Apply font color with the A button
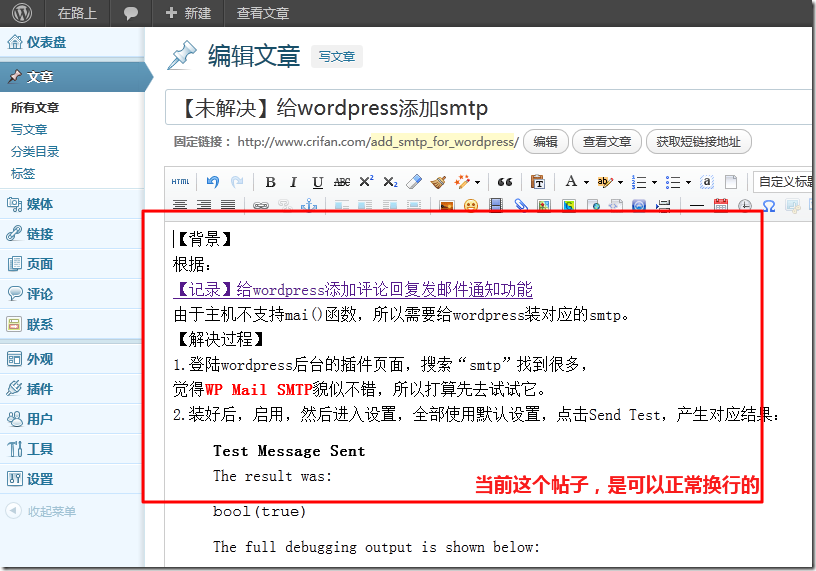The width and height of the screenshot is (816, 571). (571, 181)
